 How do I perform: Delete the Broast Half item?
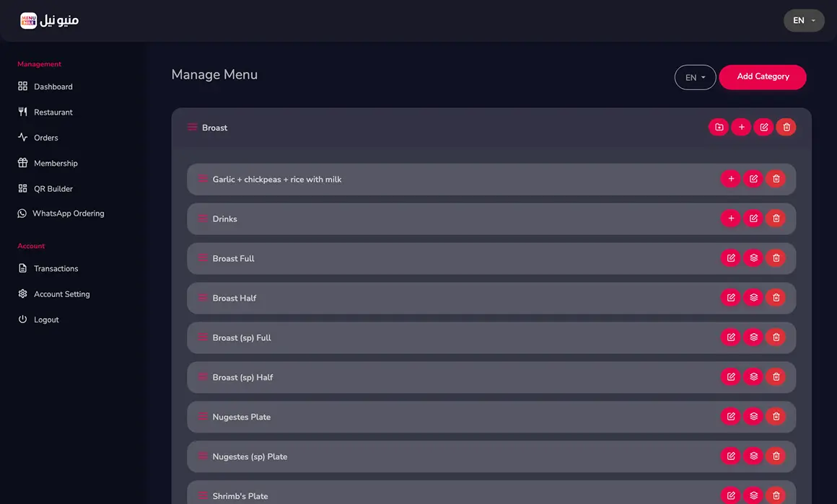(776, 298)
